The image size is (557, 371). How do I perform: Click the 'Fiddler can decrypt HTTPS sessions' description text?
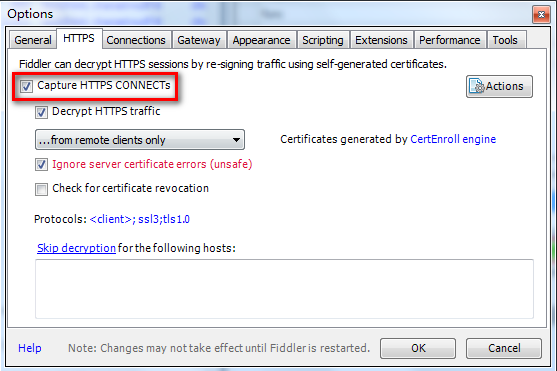[x=233, y=64]
